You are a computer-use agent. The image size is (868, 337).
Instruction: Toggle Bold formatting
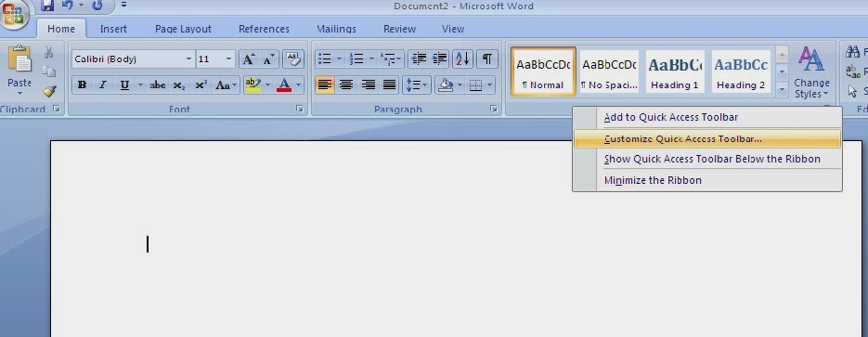[x=82, y=85]
